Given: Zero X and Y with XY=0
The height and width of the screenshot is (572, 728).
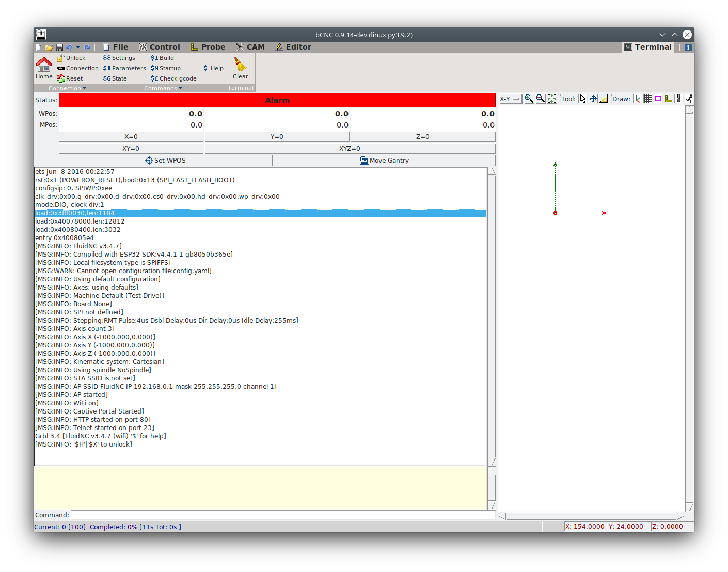Looking at the screenshot, I should pyautogui.click(x=131, y=149).
